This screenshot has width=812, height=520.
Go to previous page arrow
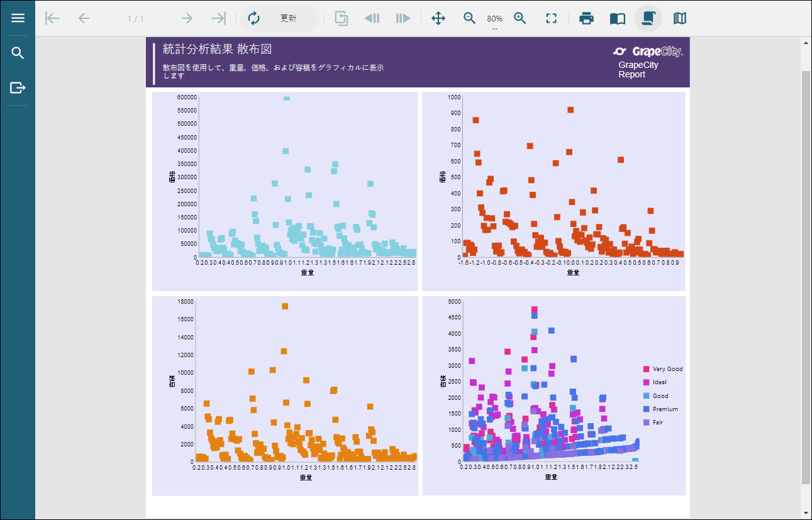tap(84, 18)
